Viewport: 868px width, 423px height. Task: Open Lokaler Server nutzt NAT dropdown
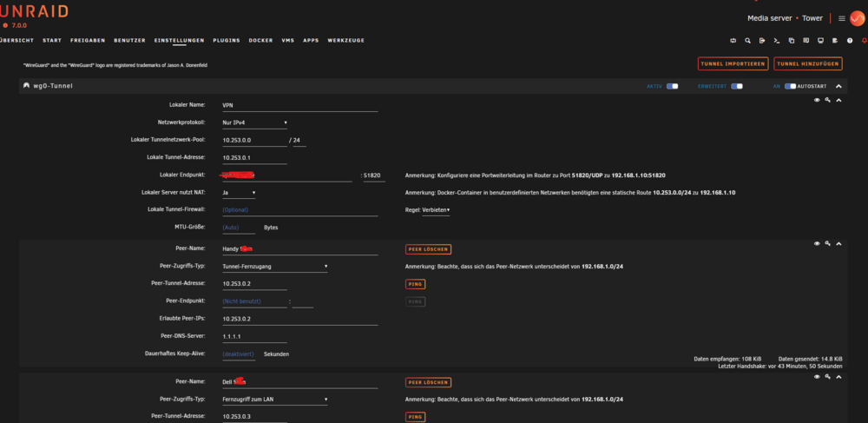(x=239, y=193)
